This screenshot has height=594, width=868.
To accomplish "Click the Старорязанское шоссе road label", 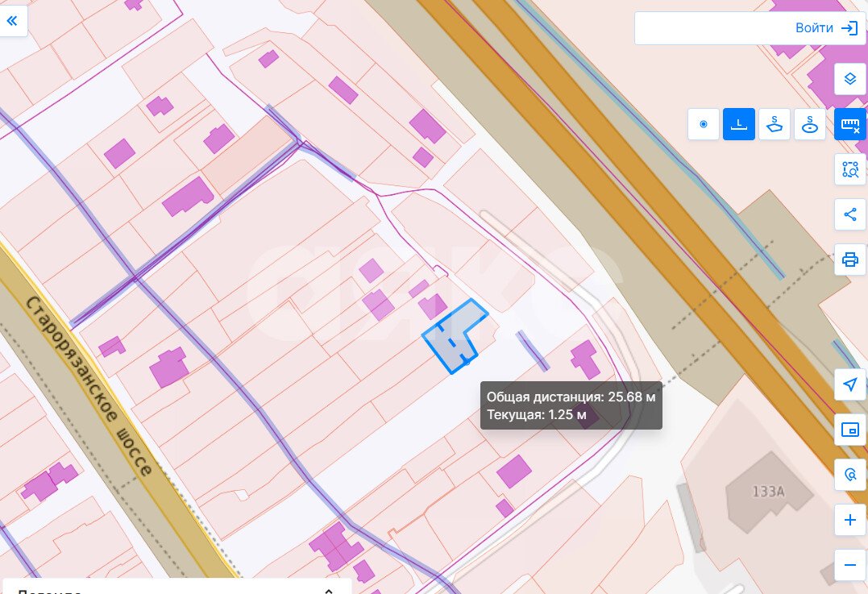I will tap(89, 387).
